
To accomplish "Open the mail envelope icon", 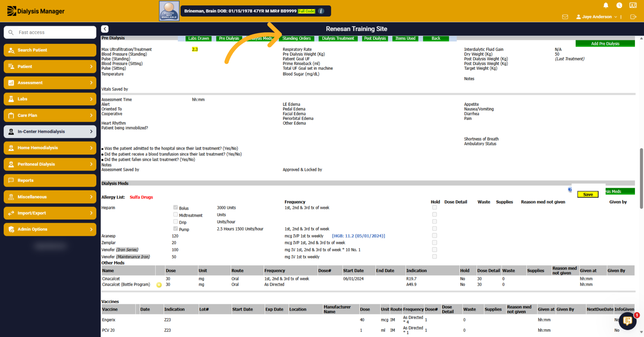I will pos(565,17).
